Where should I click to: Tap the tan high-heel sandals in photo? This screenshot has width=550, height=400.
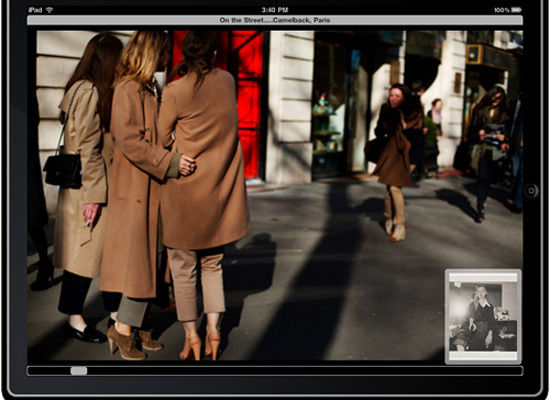tap(201, 347)
